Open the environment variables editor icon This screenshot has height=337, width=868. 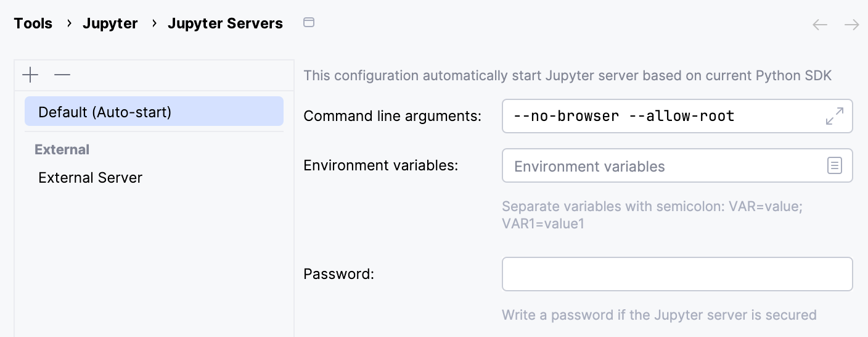click(834, 165)
